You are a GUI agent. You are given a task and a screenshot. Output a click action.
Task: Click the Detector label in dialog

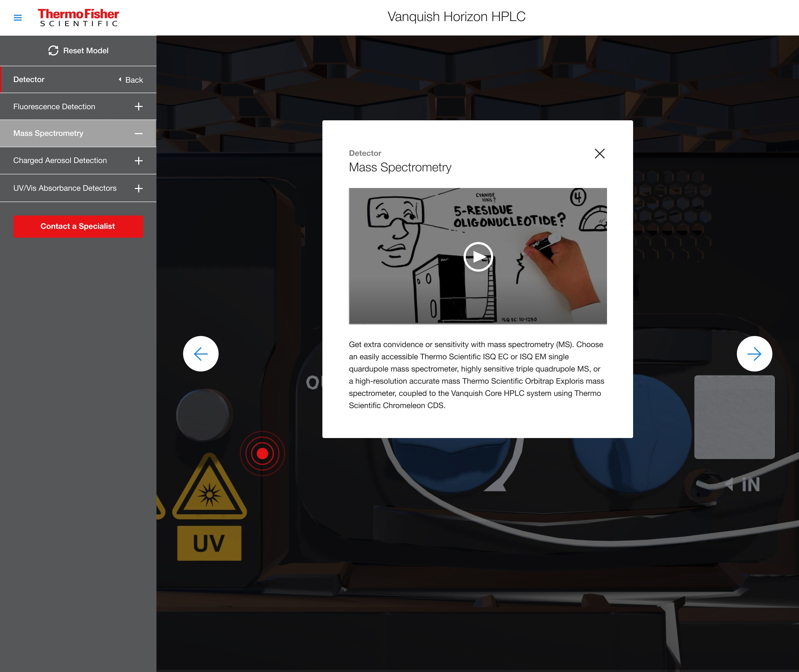(x=365, y=153)
